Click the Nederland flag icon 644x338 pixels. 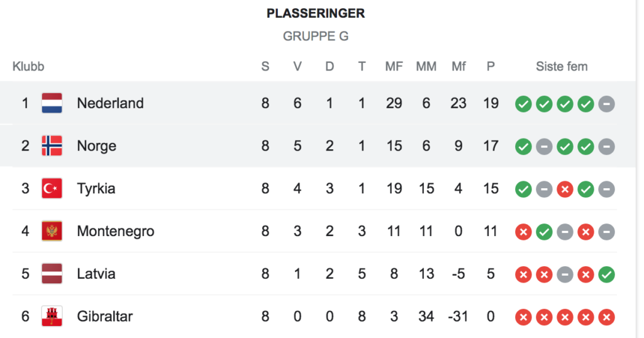(x=52, y=103)
